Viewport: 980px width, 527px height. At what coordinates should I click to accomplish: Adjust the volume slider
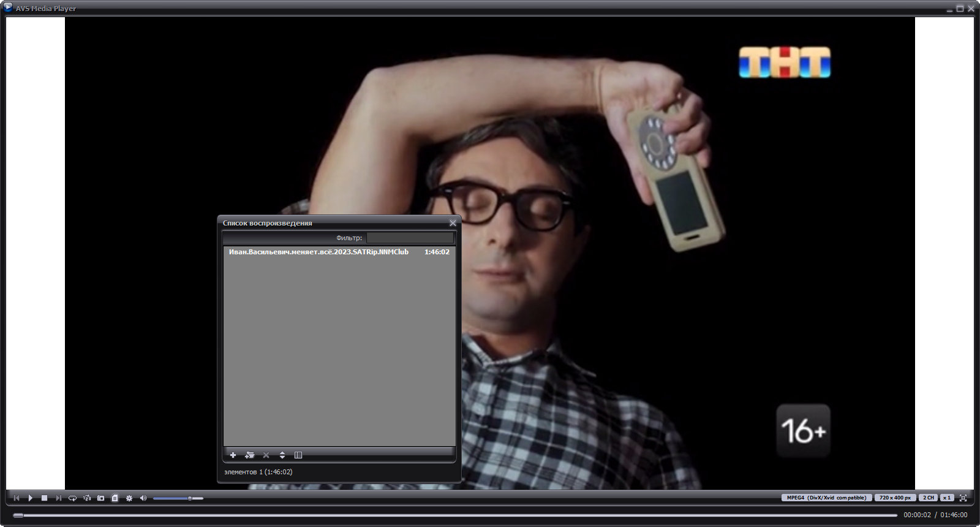tap(178, 498)
